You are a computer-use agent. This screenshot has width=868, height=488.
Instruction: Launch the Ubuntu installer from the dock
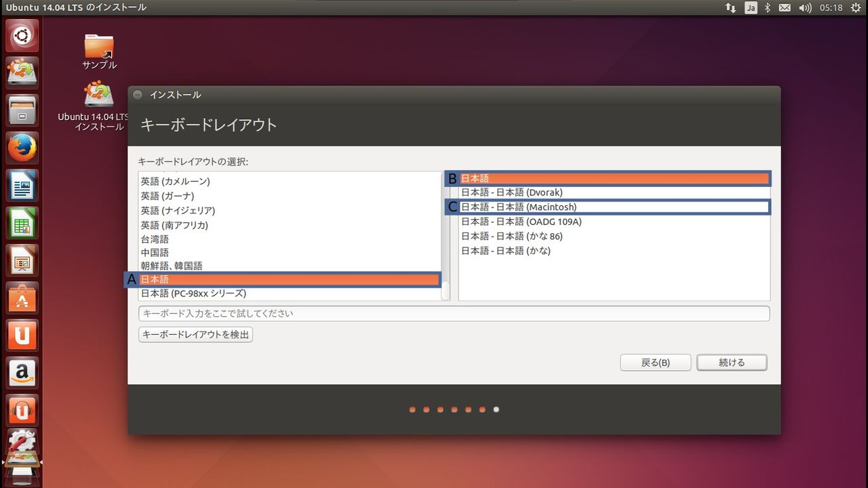(22, 73)
